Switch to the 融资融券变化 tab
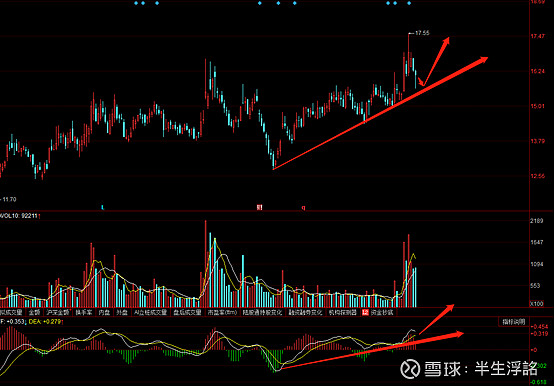 pyautogui.click(x=305, y=312)
